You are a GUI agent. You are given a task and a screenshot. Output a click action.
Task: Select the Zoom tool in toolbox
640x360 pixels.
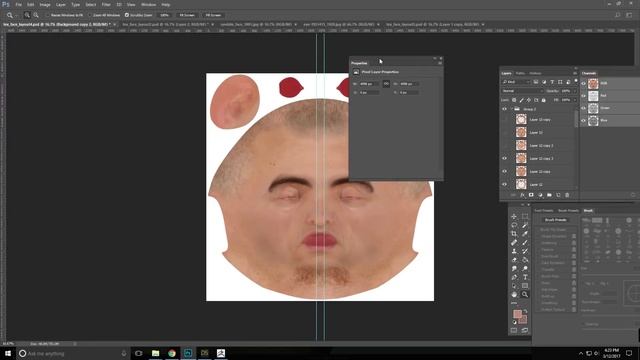pyautogui.click(x=525, y=294)
